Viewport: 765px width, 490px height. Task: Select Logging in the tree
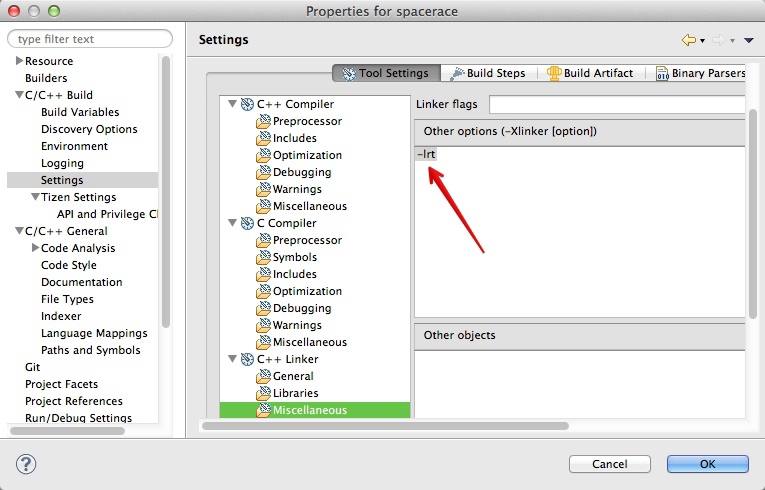[62, 163]
